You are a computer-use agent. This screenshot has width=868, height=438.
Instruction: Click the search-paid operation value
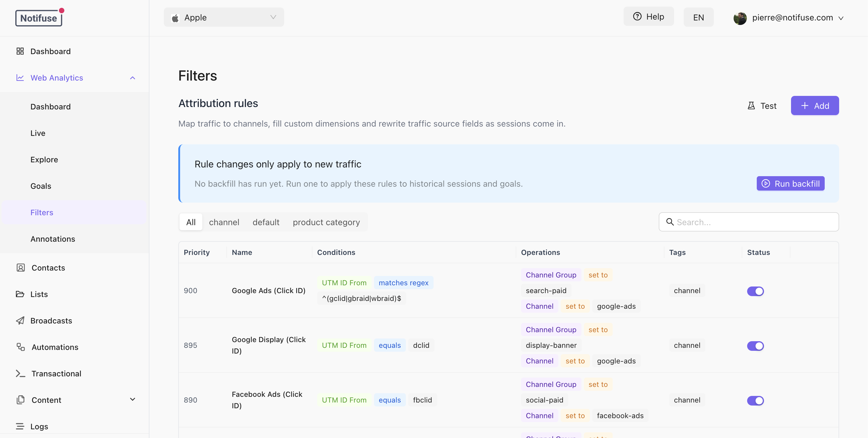tap(546, 290)
